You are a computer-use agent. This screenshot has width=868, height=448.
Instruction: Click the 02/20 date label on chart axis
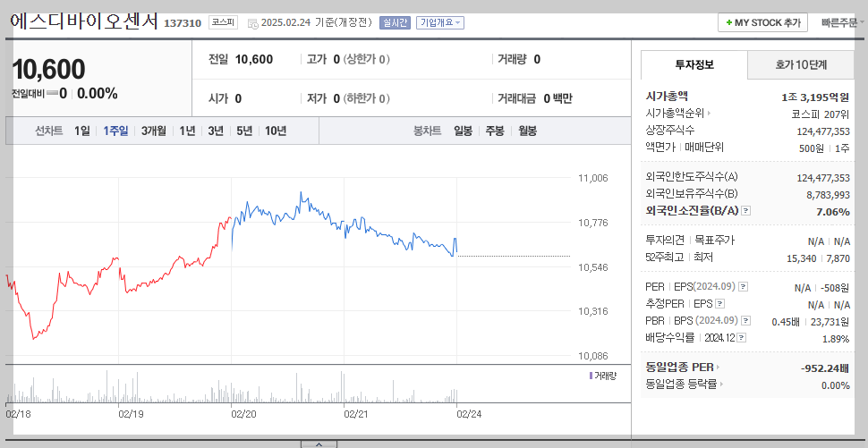click(243, 414)
